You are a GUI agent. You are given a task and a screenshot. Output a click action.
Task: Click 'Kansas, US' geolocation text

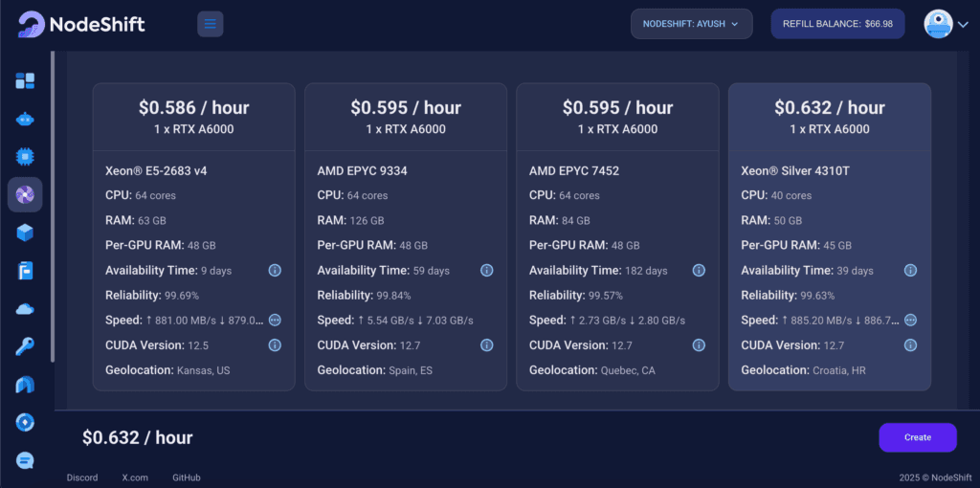pos(203,370)
